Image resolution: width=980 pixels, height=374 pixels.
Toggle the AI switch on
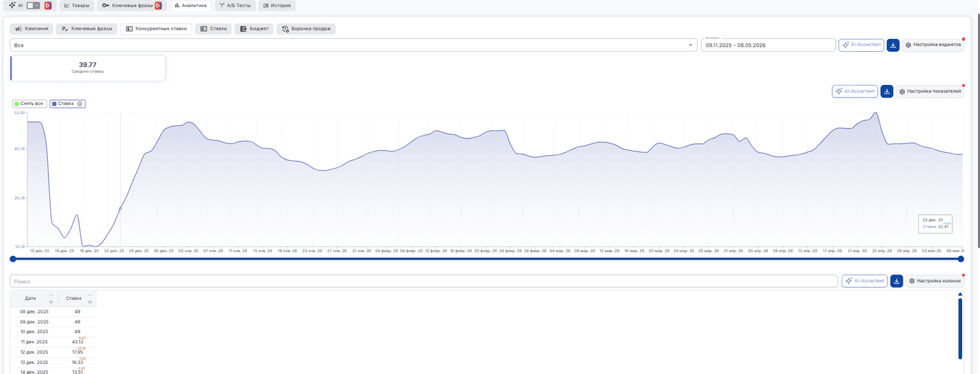point(33,5)
